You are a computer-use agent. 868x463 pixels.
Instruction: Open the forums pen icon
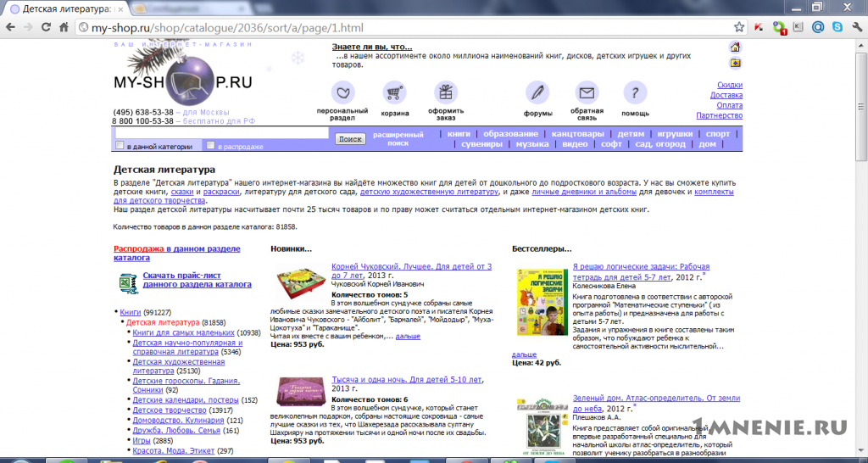click(x=537, y=92)
